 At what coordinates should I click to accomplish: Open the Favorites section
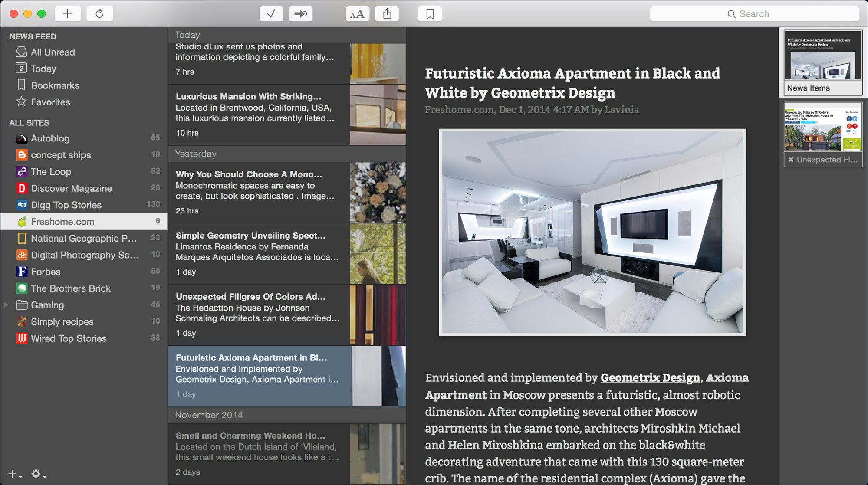(x=50, y=102)
